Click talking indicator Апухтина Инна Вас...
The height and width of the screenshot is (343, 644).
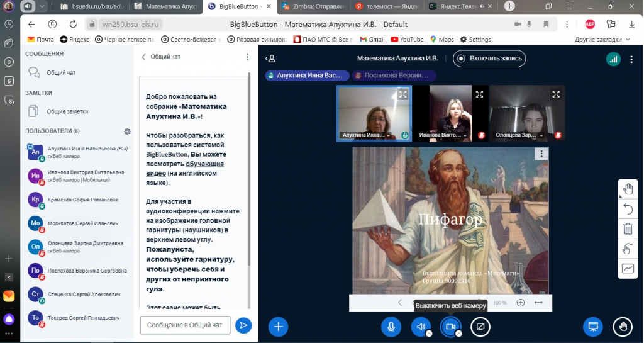pos(307,76)
